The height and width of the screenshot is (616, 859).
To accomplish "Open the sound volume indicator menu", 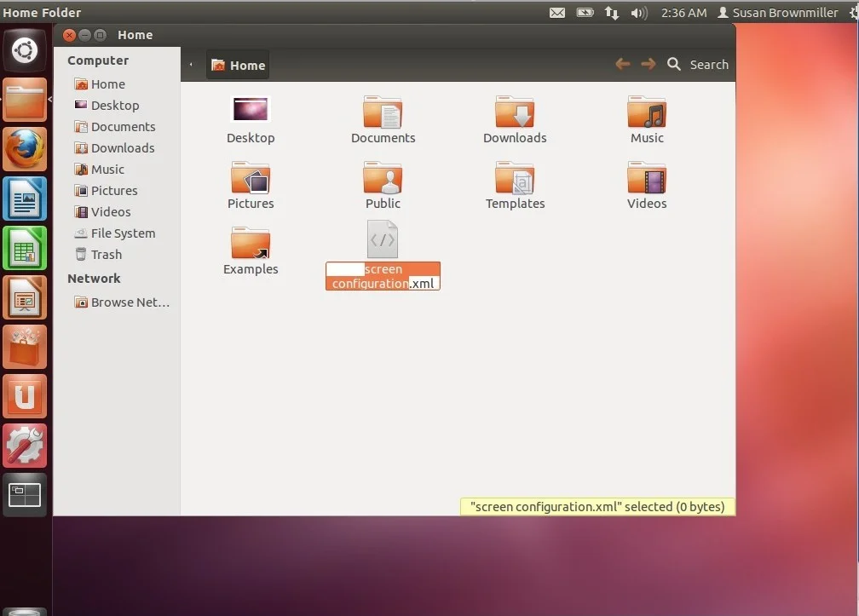I will 638,13.
